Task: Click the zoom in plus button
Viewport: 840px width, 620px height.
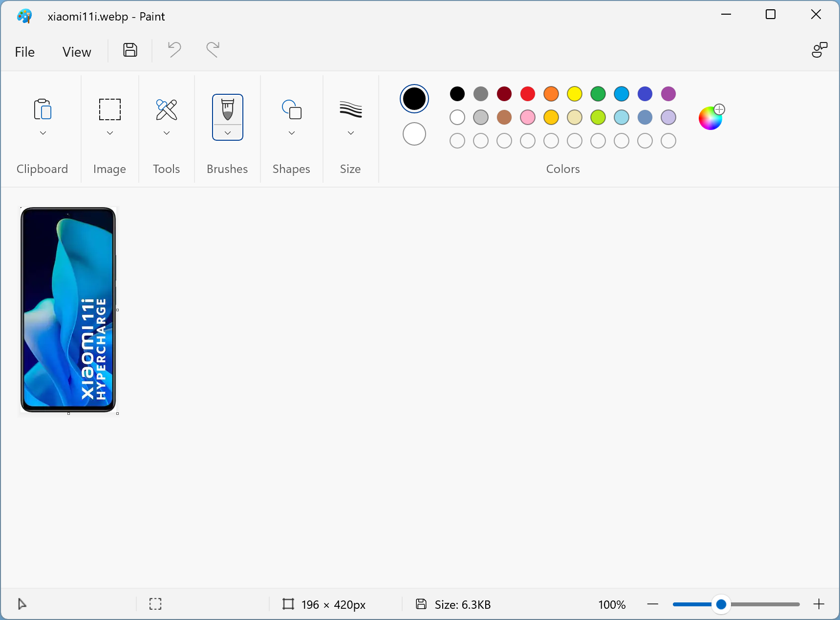Action: coord(819,604)
